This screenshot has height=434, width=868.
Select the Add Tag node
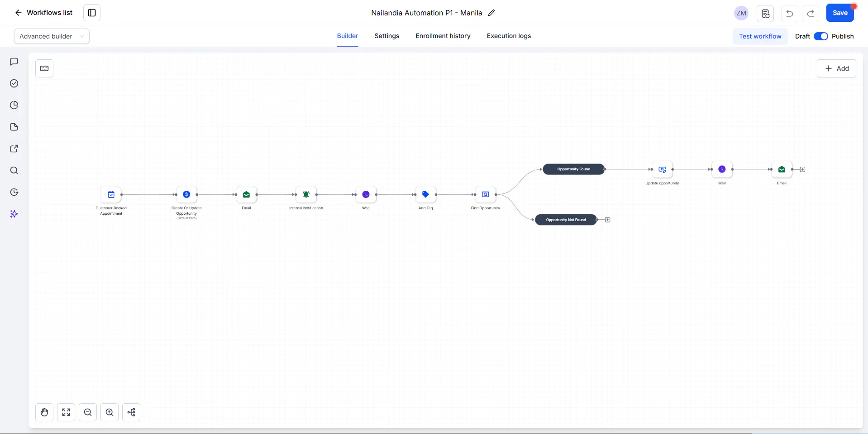425,194
